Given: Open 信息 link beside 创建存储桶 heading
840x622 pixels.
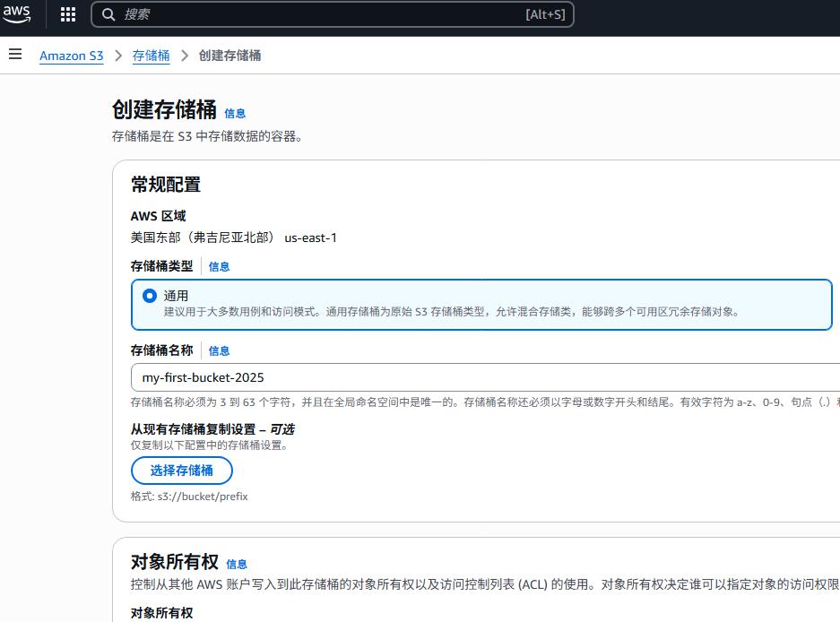Looking at the screenshot, I should coord(235,113).
